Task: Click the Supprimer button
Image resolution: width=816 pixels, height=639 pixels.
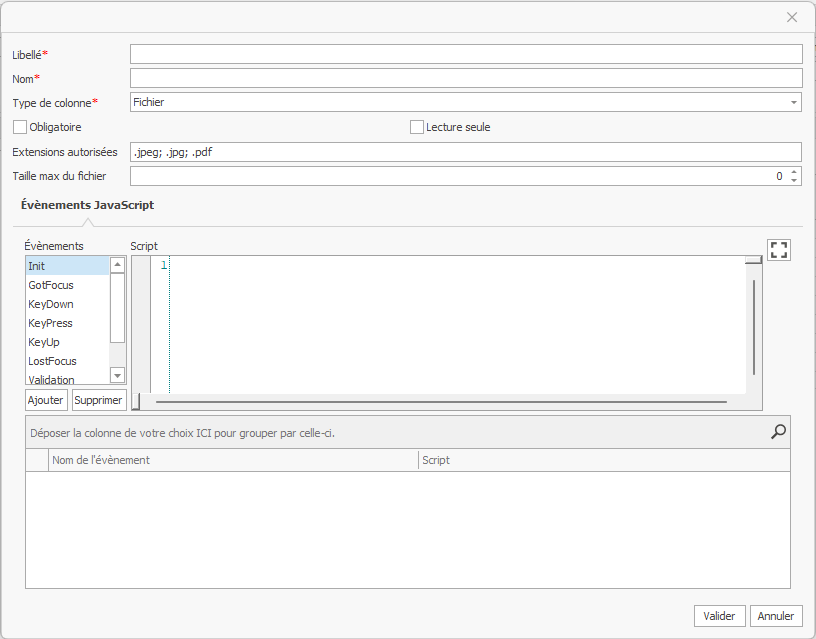Action: 99,400
